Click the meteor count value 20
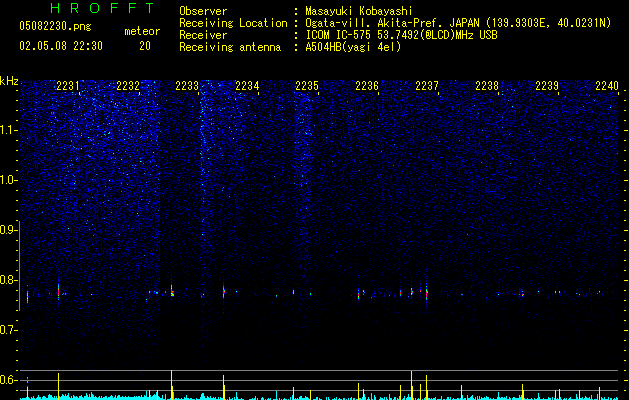Image resolution: width=629 pixels, height=400 pixels. pyautogui.click(x=145, y=46)
